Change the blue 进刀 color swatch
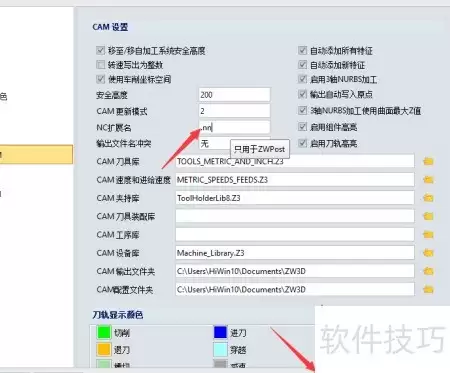450x373 pixels. point(220,332)
